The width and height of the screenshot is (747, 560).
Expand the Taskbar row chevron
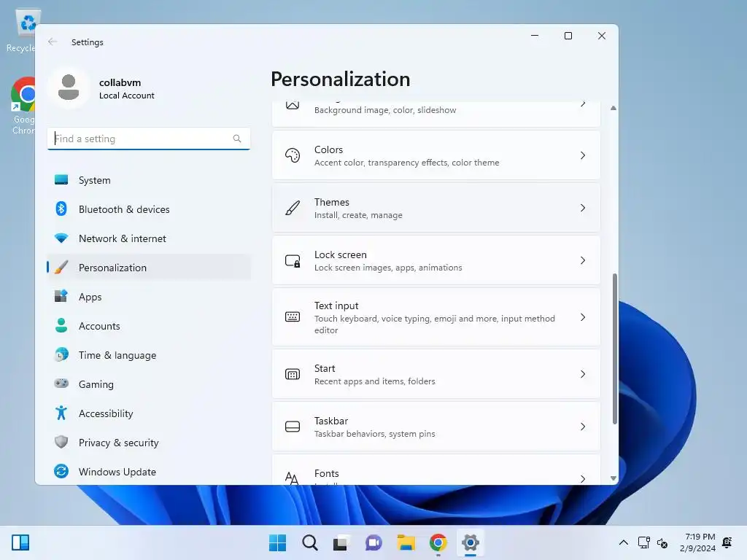point(583,427)
